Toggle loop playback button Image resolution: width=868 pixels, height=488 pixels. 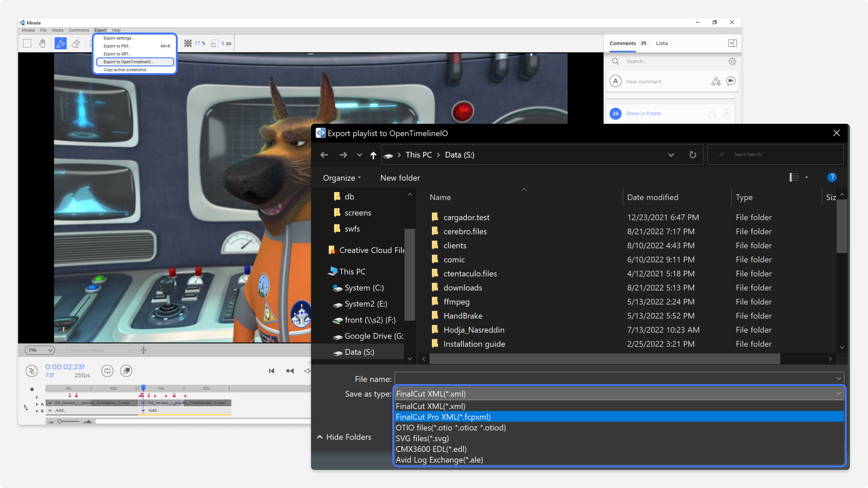(x=107, y=371)
